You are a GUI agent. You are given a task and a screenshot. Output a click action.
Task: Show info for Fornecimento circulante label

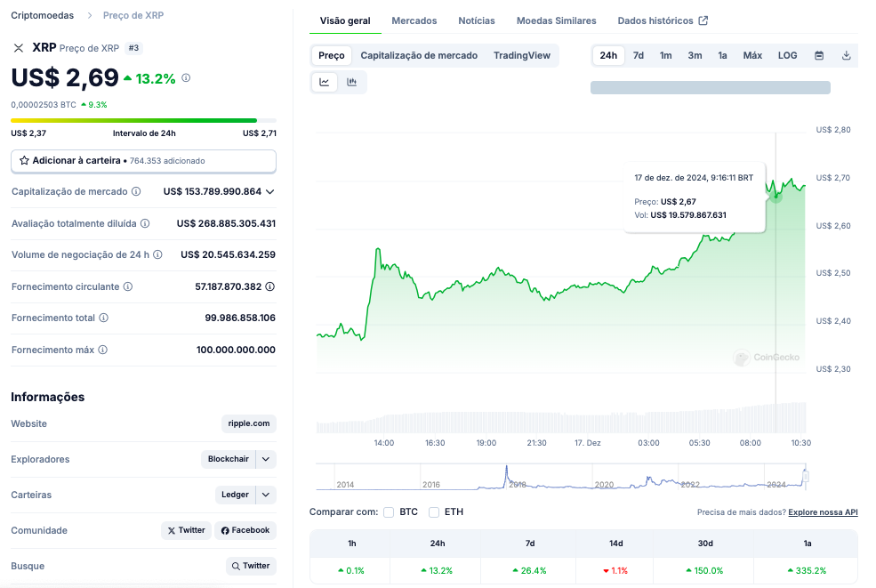[x=128, y=286]
